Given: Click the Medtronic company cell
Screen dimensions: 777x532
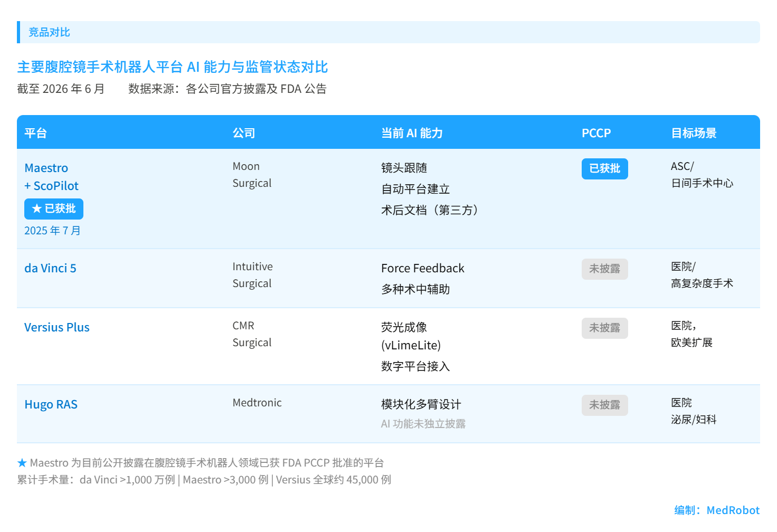Looking at the screenshot, I should tap(257, 403).
